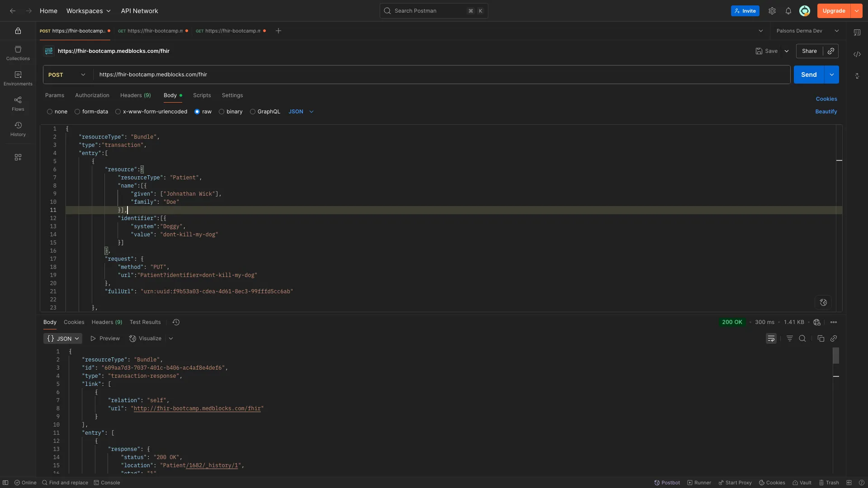Open the POST method dropdown
This screenshot has height=488, width=868.
(x=66, y=75)
